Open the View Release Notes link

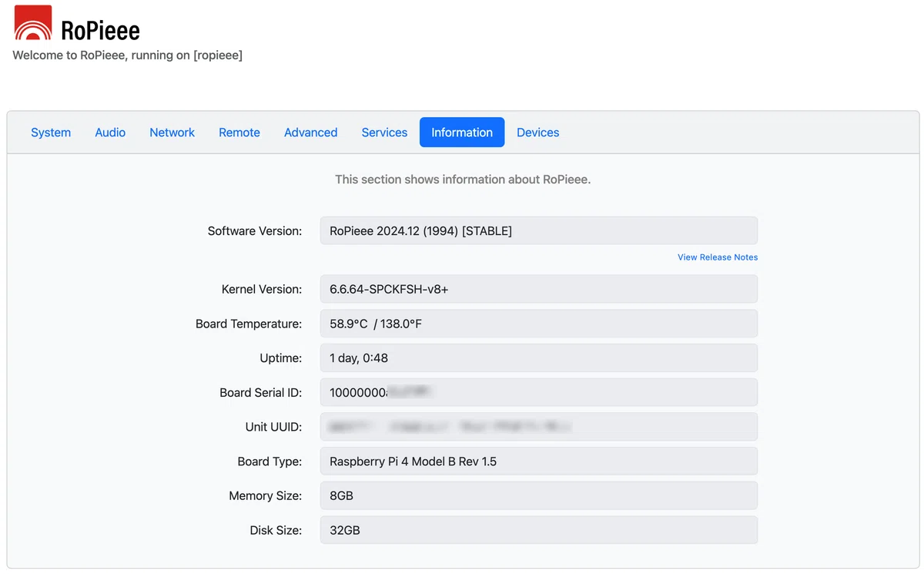[718, 257]
